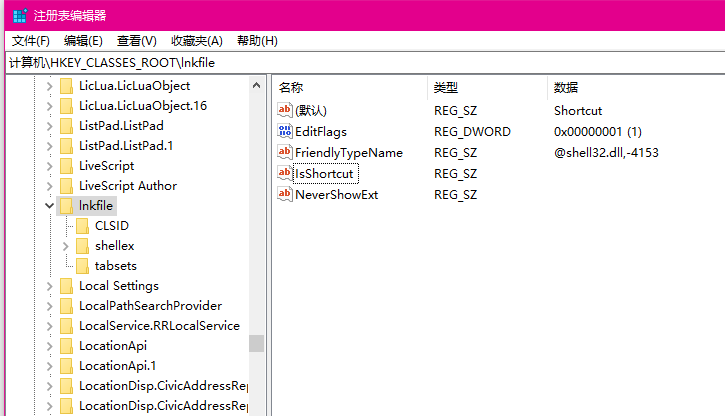
Task: Click folder icon of LocationApi
Action: tap(67, 346)
